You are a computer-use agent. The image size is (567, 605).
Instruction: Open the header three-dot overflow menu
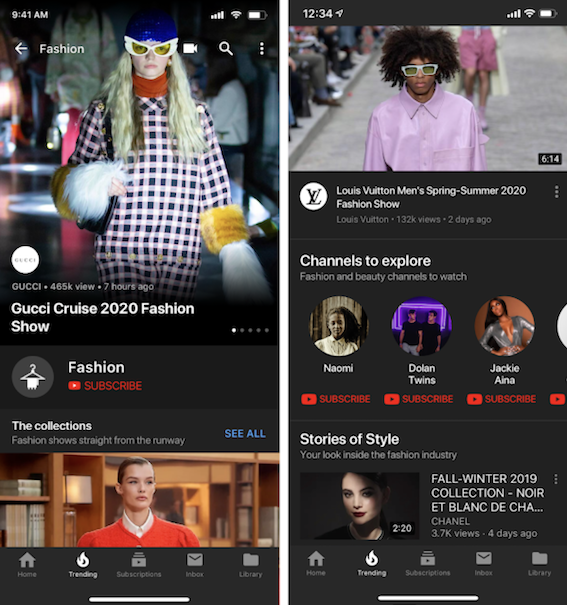coord(262,49)
